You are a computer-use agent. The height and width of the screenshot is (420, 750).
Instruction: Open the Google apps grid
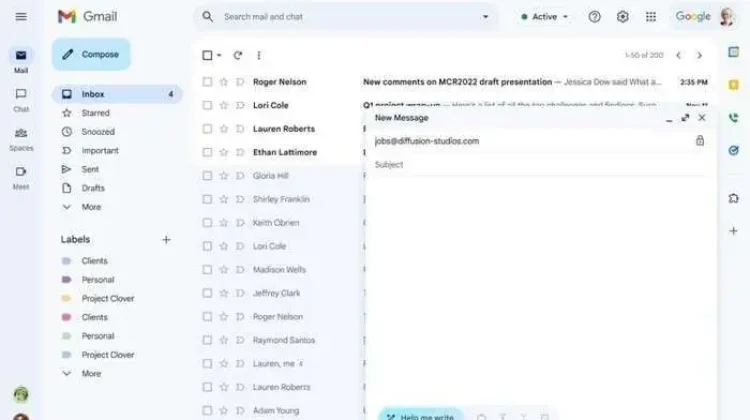(x=651, y=17)
